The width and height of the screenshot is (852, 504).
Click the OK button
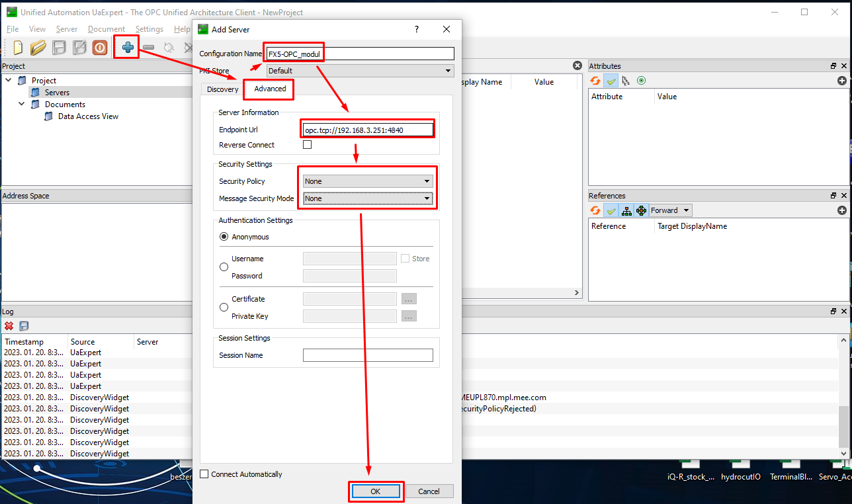click(376, 491)
